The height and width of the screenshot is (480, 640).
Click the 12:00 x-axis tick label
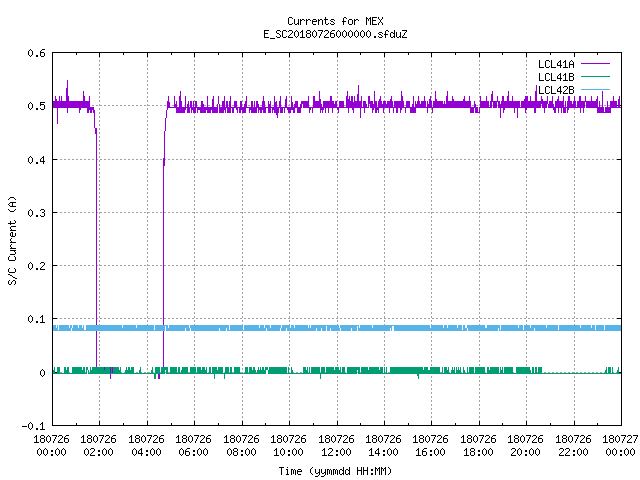pos(336,452)
